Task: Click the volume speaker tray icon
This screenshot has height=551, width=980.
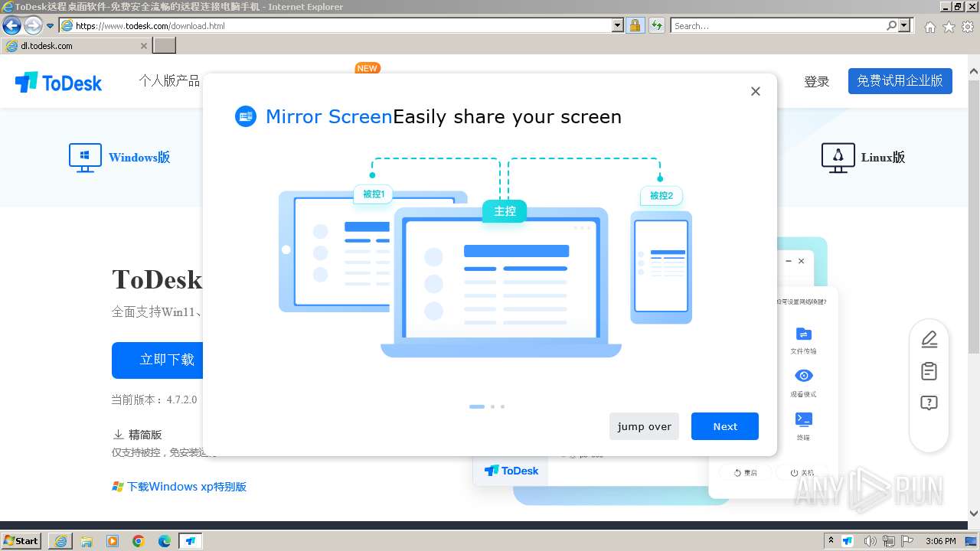Action: [x=870, y=541]
